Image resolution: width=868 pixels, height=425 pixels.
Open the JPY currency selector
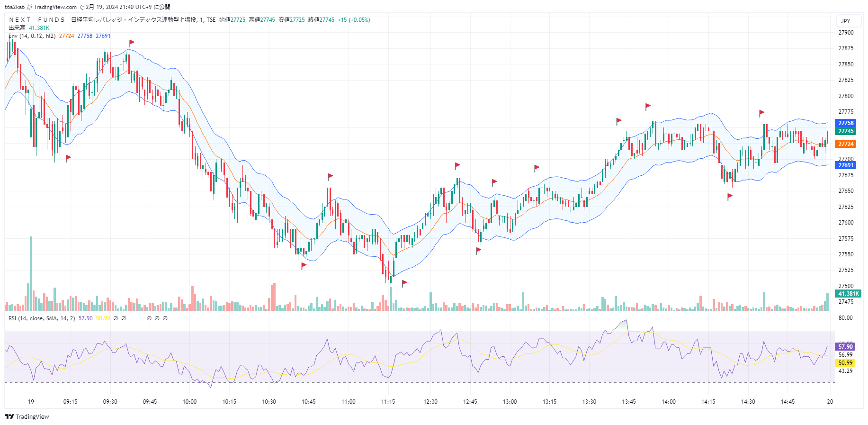845,21
